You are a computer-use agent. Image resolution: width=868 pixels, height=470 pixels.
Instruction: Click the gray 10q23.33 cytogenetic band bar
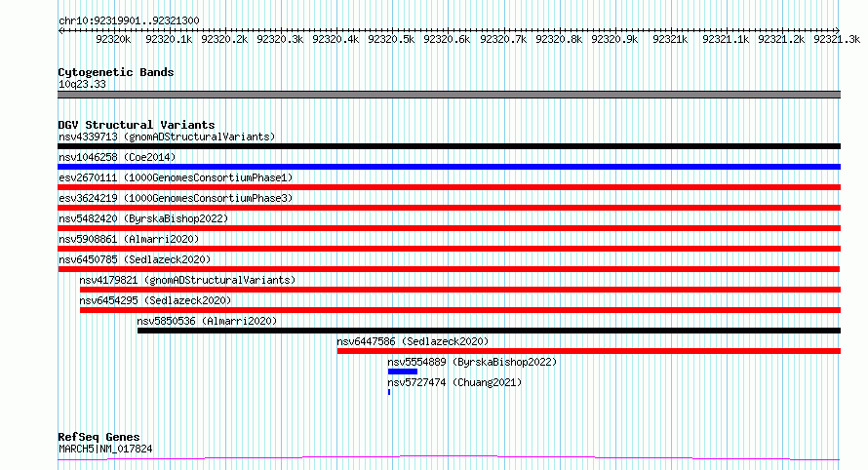click(449, 95)
